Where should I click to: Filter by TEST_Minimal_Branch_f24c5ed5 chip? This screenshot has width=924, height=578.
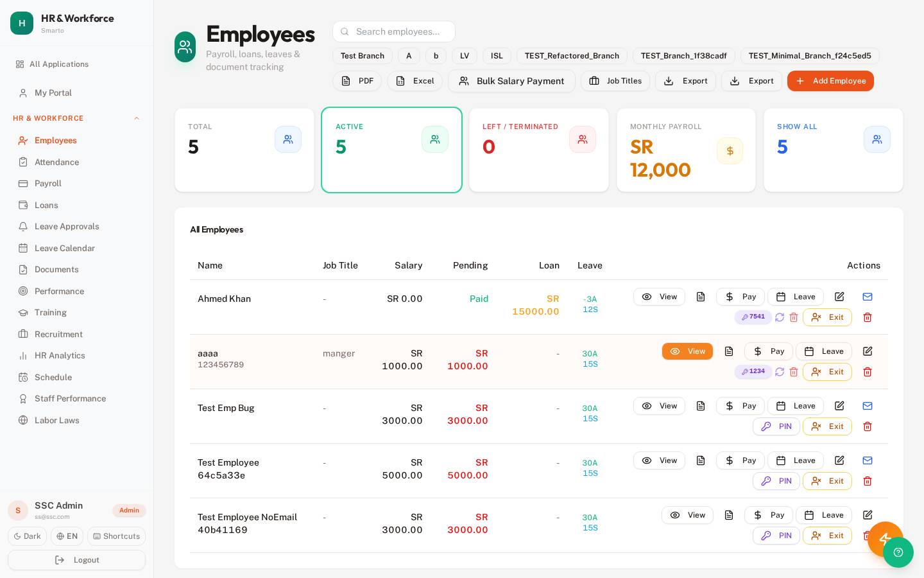pyautogui.click(x=810, y=56)
